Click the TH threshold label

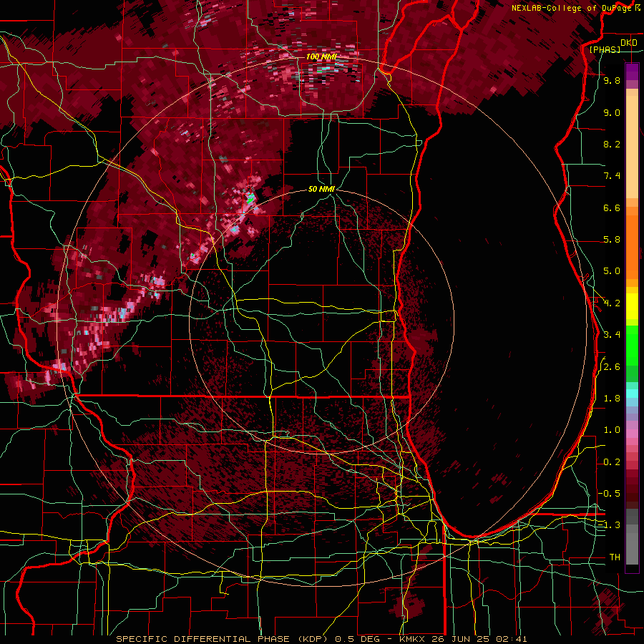pos(615,557)
